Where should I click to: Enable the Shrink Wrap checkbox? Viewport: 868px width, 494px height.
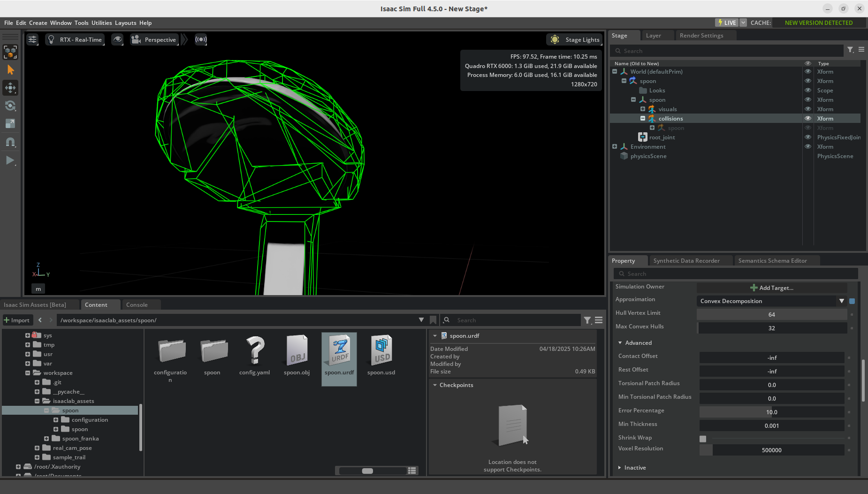tap(703, 439)
